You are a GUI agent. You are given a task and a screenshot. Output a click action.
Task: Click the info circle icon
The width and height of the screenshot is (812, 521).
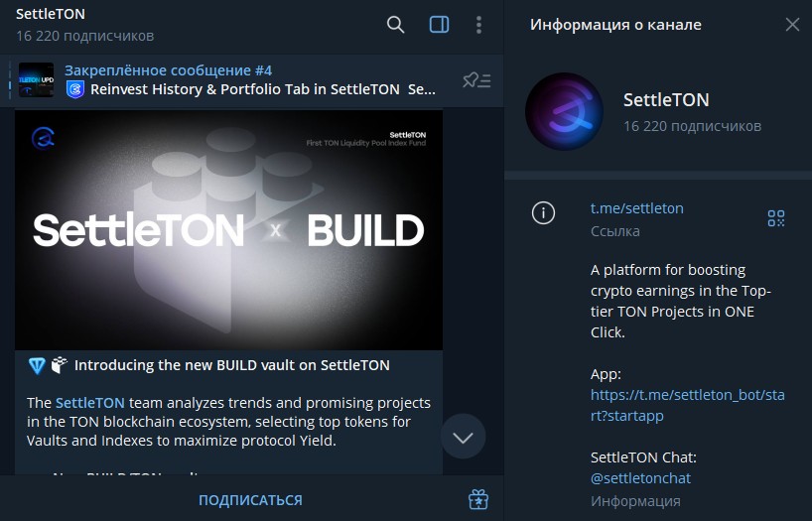(x=543, y=212)
